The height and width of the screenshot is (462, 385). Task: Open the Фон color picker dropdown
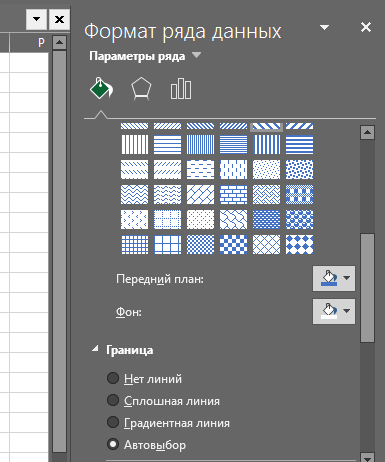click(x=334, y=311)
